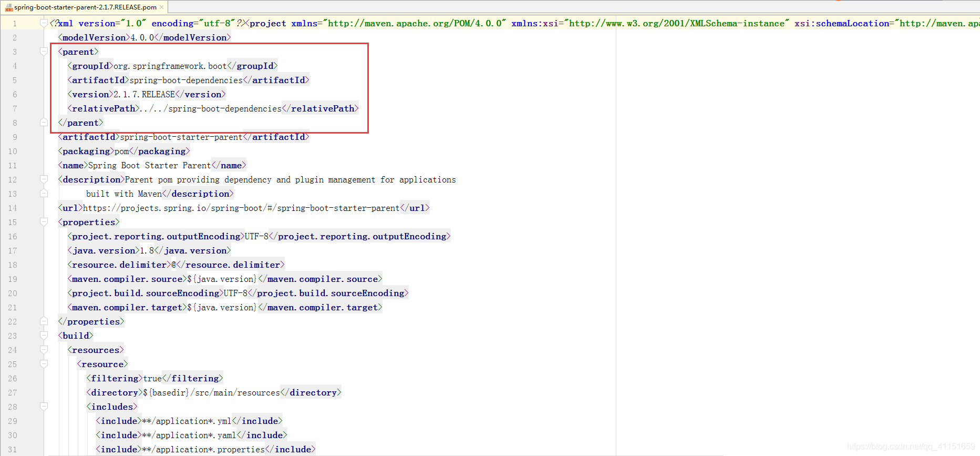Click the fold end marker at line 13
Viewport: 980px width, 456px height.
(x=44, y=194)
